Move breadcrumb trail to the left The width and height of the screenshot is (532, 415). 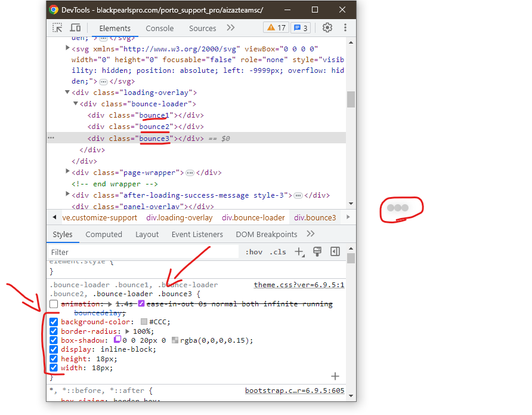(x=54, y=217)
